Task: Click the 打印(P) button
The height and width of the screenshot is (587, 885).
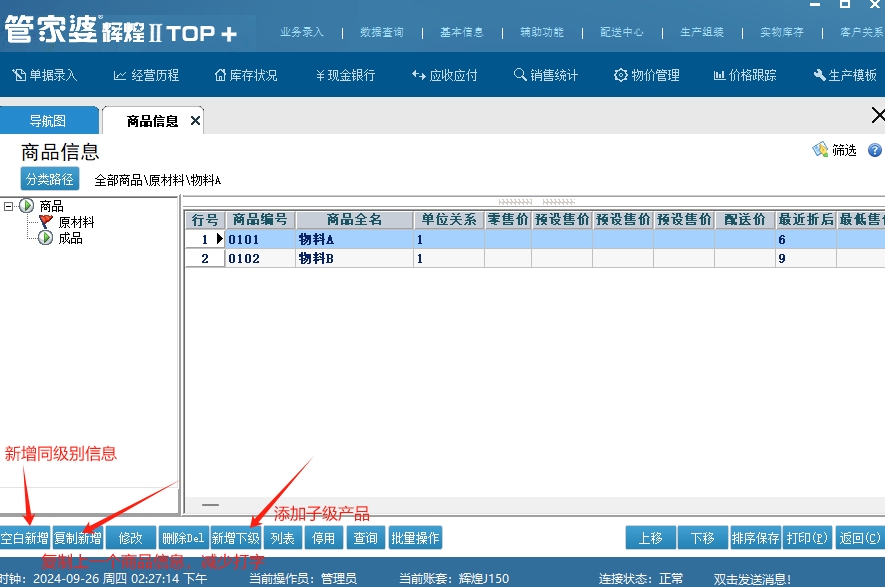Action: [x=807, y=538]
